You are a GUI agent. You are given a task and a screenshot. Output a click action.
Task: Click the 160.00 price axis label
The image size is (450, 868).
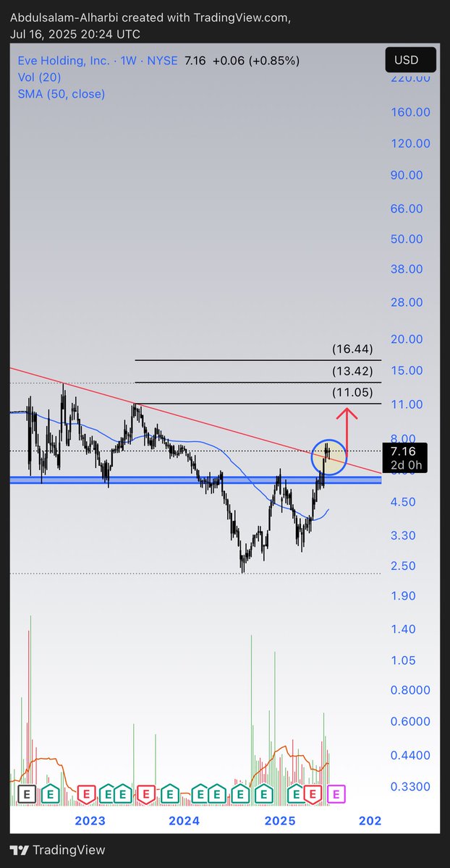coord(412,112)
